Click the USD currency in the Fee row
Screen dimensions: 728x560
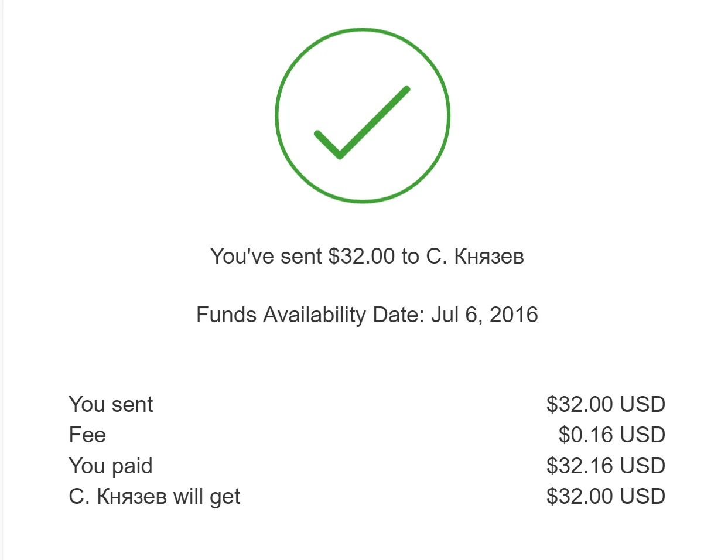click(642, 435)
